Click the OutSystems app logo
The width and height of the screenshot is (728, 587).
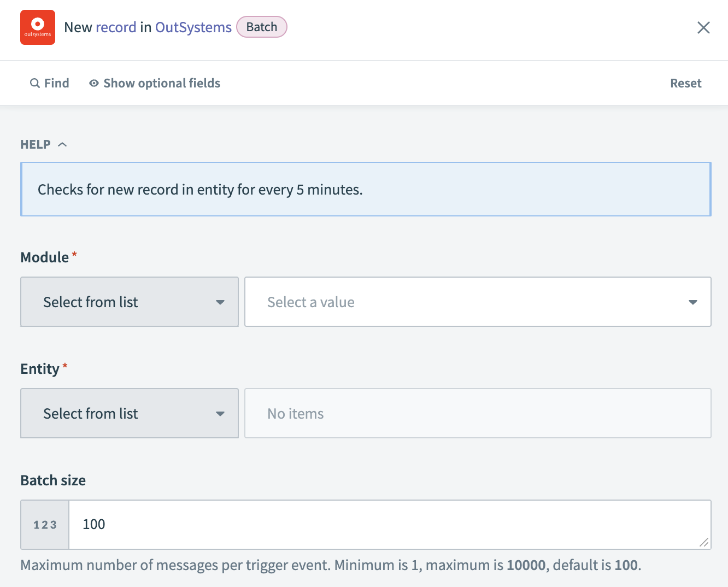pyautogui.click(x=38, y=27)
